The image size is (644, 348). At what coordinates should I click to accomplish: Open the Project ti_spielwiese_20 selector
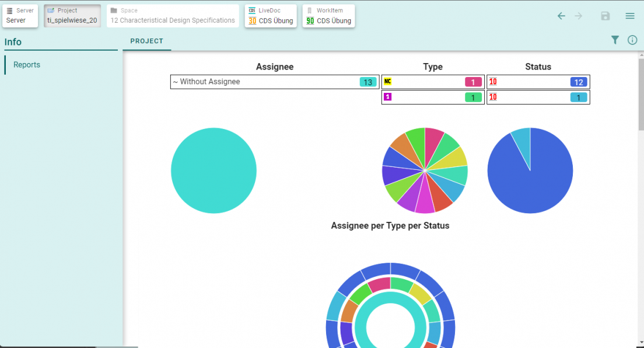coord(72,16)
